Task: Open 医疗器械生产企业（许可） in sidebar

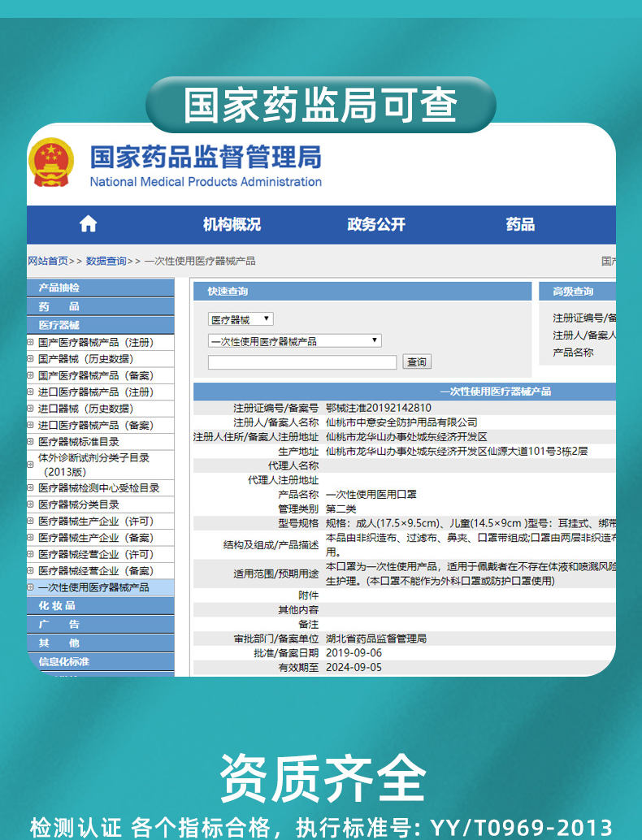Action: click(x=96, y=522)
